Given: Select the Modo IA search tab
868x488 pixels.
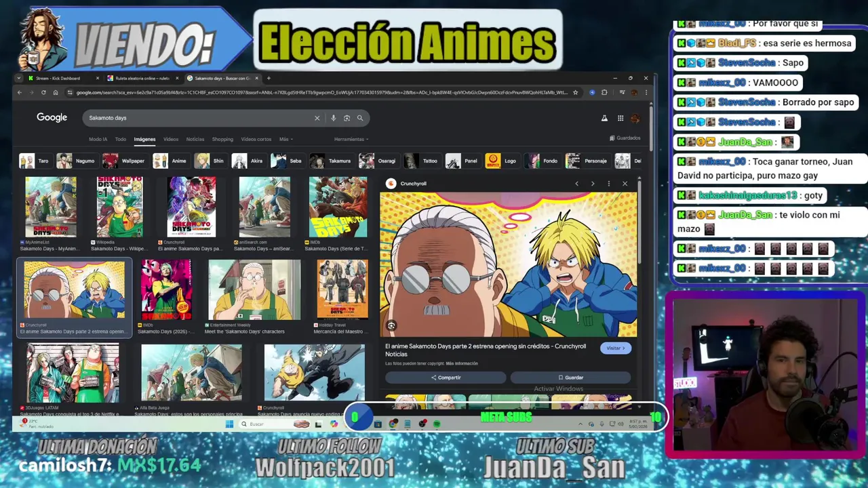Looking at the screenshot, I should coord(98,140).
